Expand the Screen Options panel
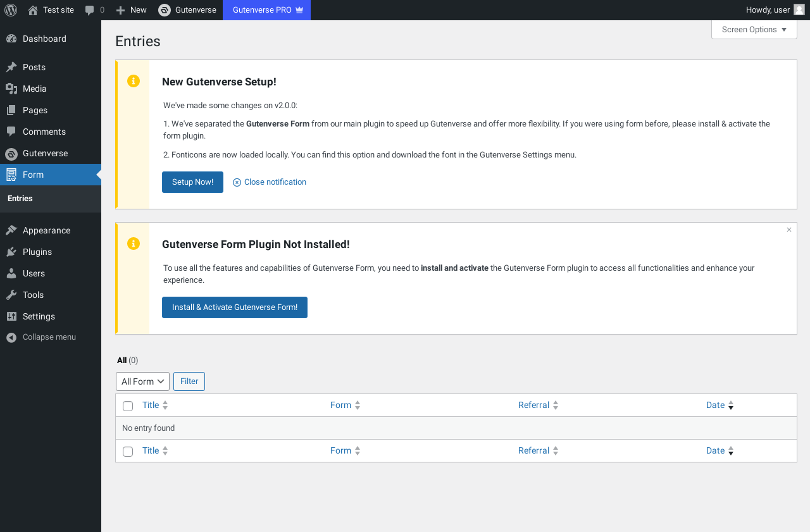The image size is (810, 532). pos(754,30)
